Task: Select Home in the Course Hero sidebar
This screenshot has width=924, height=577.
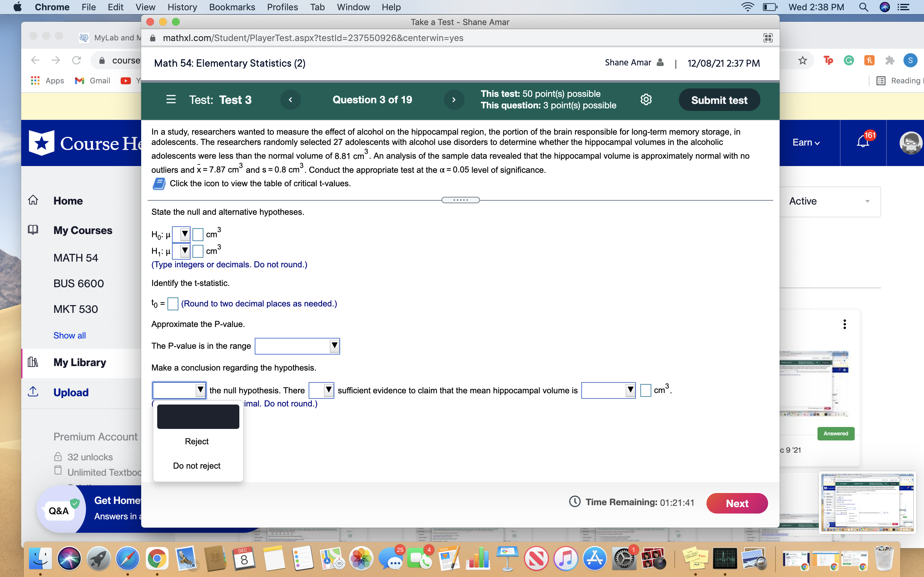Action: [68, 201]
